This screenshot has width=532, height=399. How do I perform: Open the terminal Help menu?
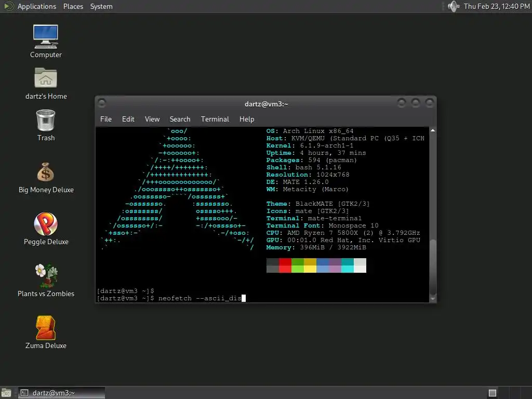click(247, 119)
